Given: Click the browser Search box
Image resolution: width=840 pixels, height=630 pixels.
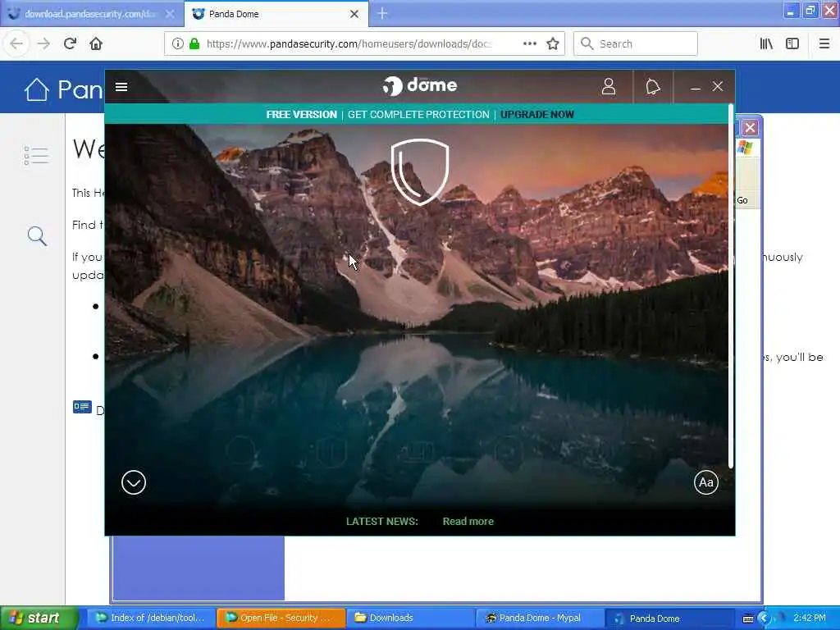Looking at the screenshot, I should (x=636, y=43).
